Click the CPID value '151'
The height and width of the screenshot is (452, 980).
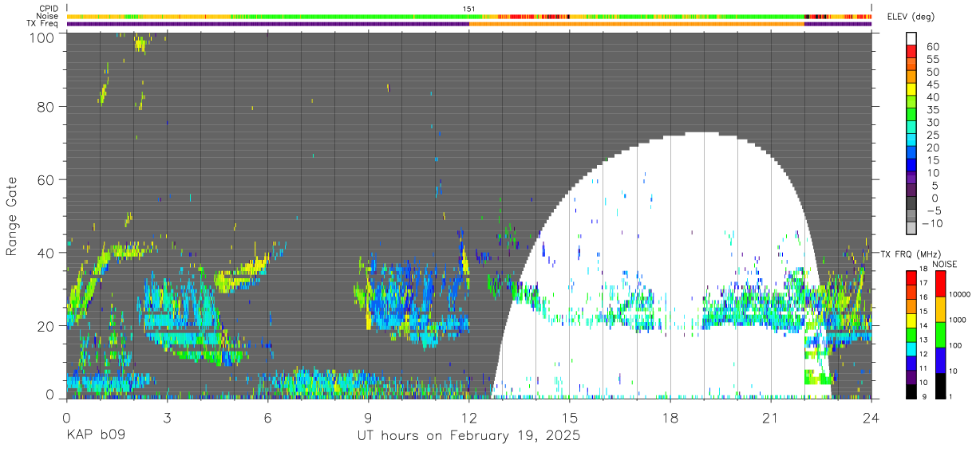click(x=469, y=9)
